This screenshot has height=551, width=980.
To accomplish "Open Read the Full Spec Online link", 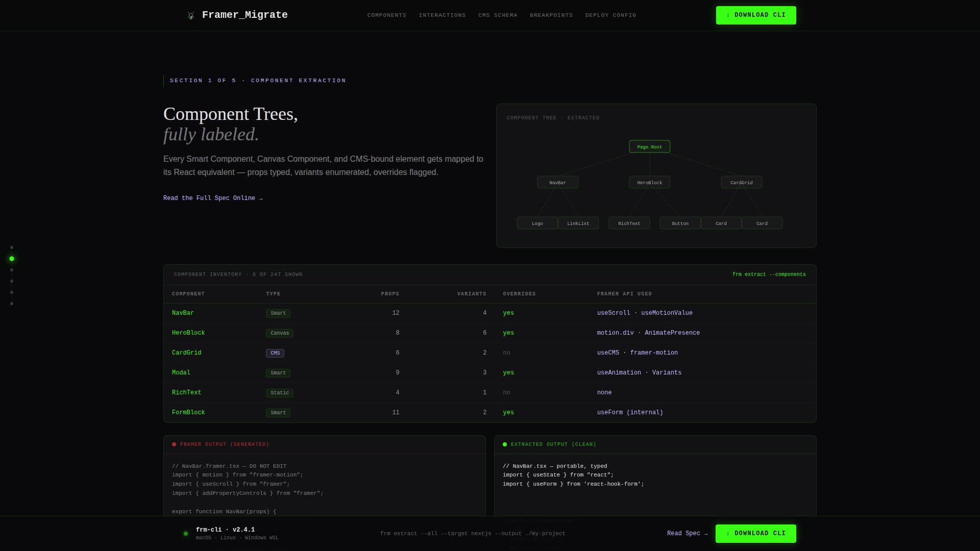I will pyautogui.click(x=213, y=198).
